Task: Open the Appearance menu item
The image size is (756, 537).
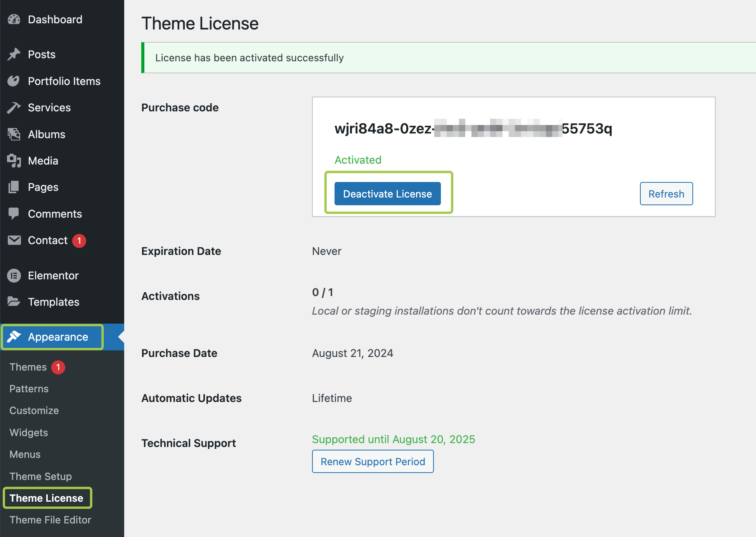Action: click(58, 337)
